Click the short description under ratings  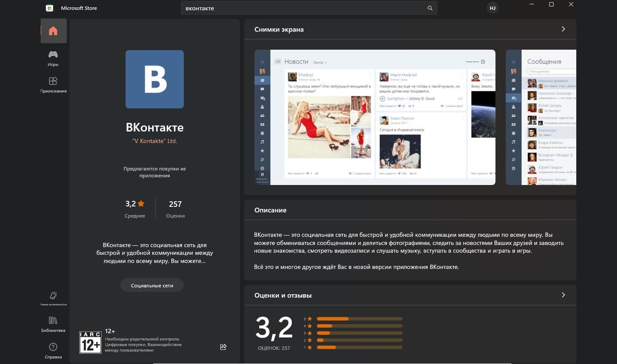[x=155, y=253]
